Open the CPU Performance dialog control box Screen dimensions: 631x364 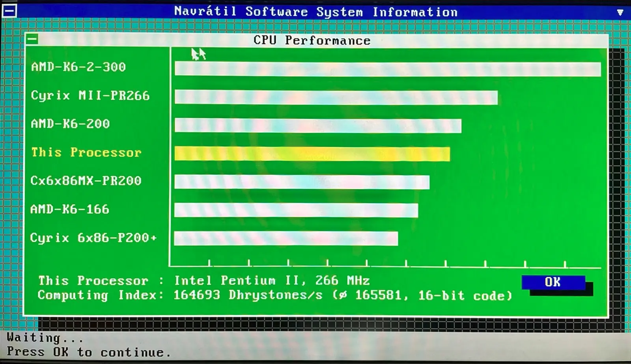(32, 39)
